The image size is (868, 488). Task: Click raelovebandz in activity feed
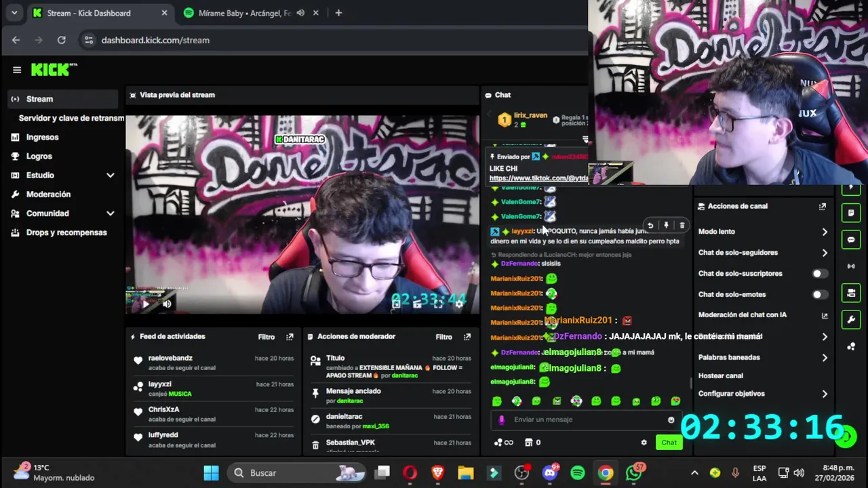pyautogui.click(x=170, y=358)
